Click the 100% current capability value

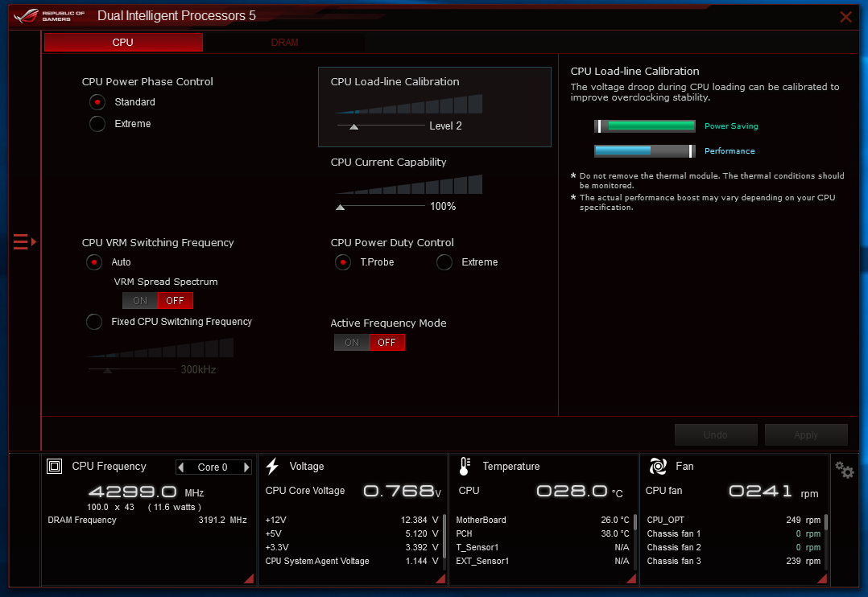pyautogui.click(x=443, y=207)
